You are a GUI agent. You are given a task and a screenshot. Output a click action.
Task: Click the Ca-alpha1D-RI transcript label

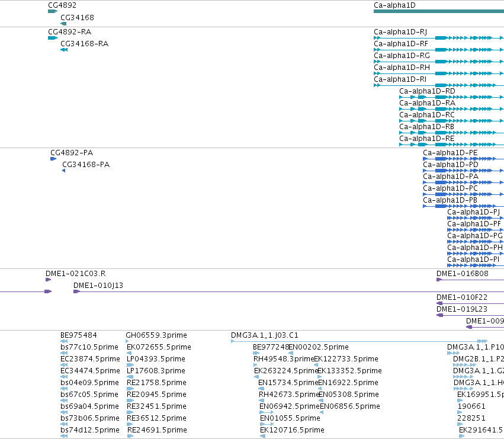(x=400, y=79)
